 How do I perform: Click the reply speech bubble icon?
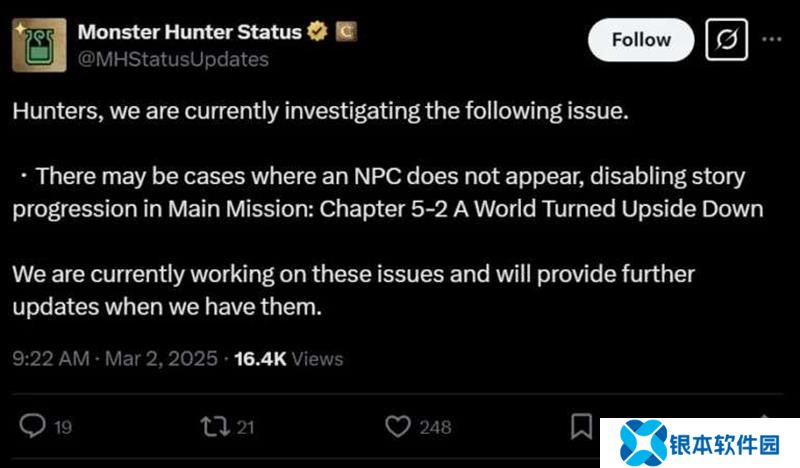coord(32,427)
